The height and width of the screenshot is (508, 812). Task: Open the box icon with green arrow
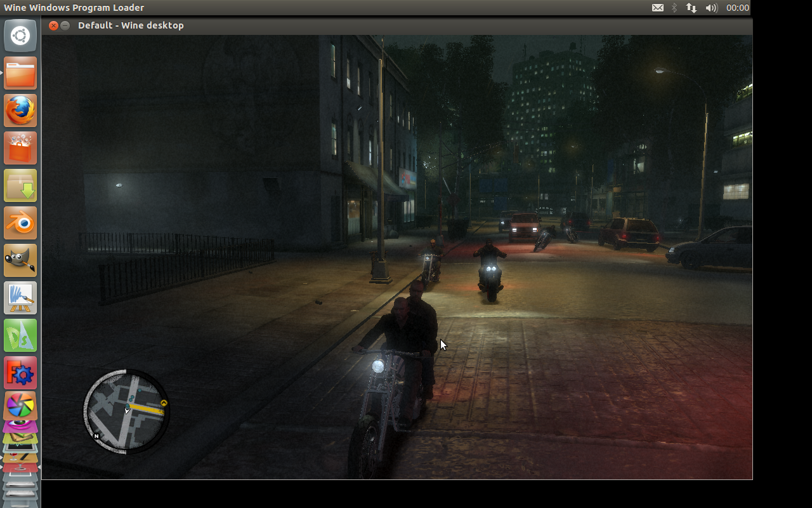pos(20,185)
